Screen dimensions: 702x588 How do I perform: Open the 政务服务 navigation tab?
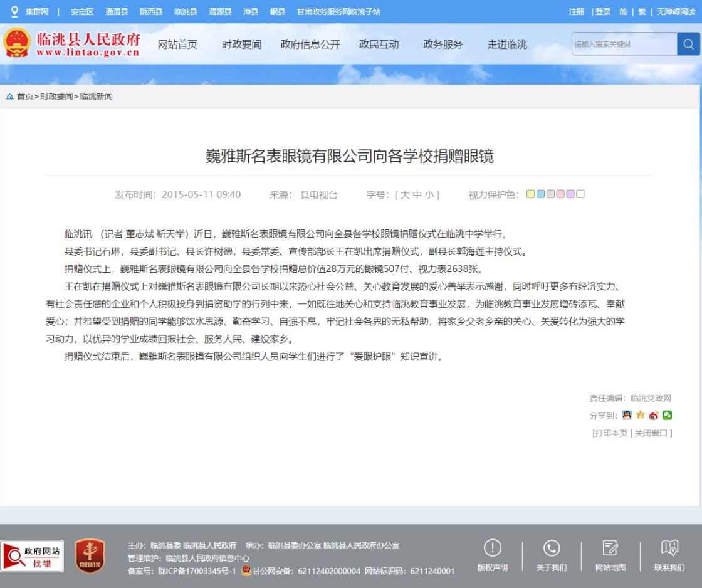coord(443,45)
